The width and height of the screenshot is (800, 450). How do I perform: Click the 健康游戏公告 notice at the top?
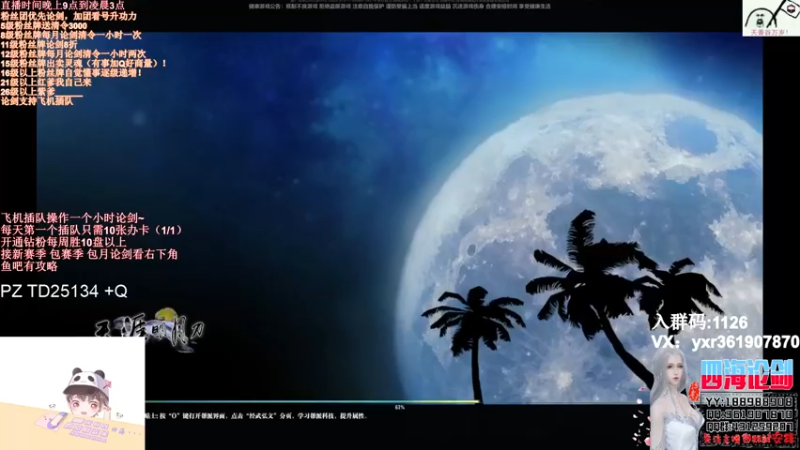(399, 6)
